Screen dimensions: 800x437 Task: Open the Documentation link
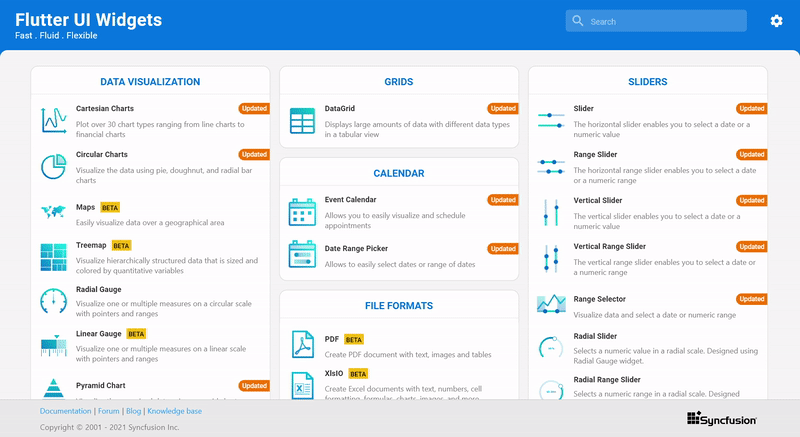(x=65, y=411)
